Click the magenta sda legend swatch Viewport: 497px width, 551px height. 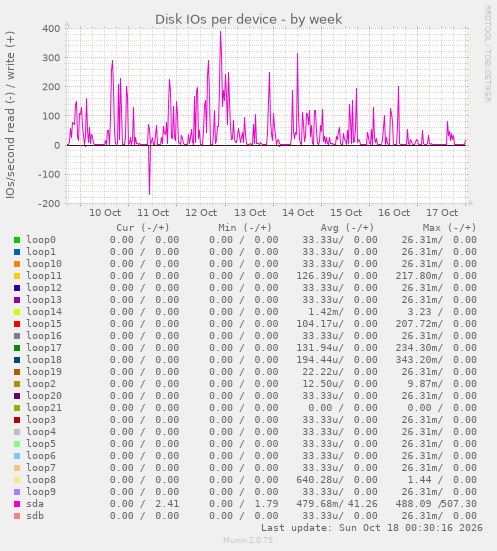[x=17, y=504]
